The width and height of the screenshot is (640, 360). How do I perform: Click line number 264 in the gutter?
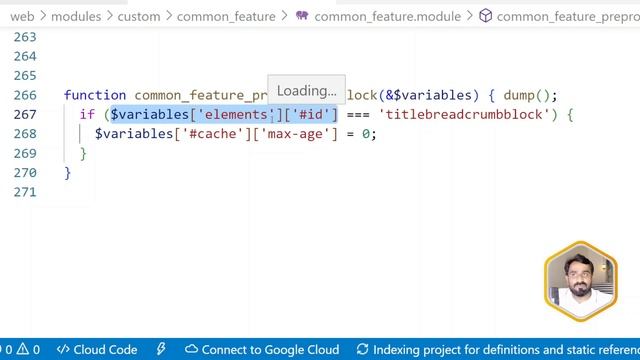pos(25,56)
